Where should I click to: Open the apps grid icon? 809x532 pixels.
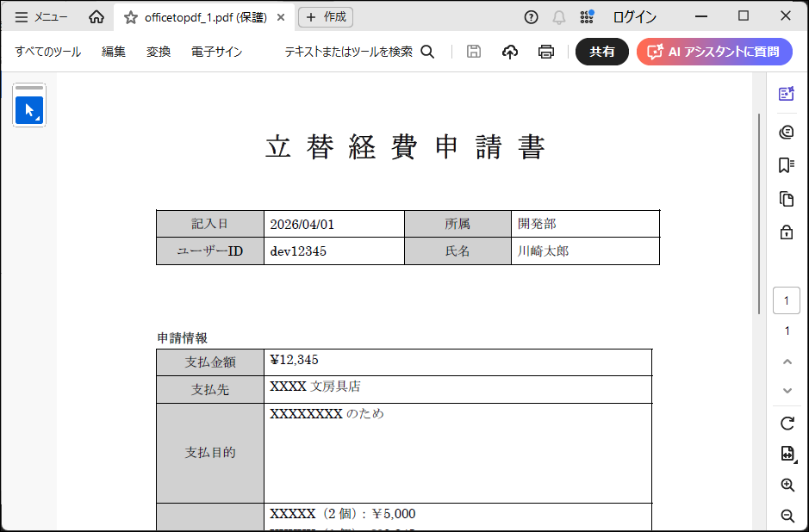point(587,17)
